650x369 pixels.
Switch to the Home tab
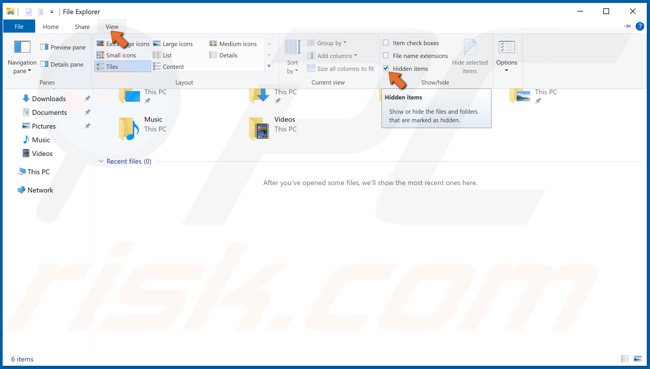click(51, 27)
